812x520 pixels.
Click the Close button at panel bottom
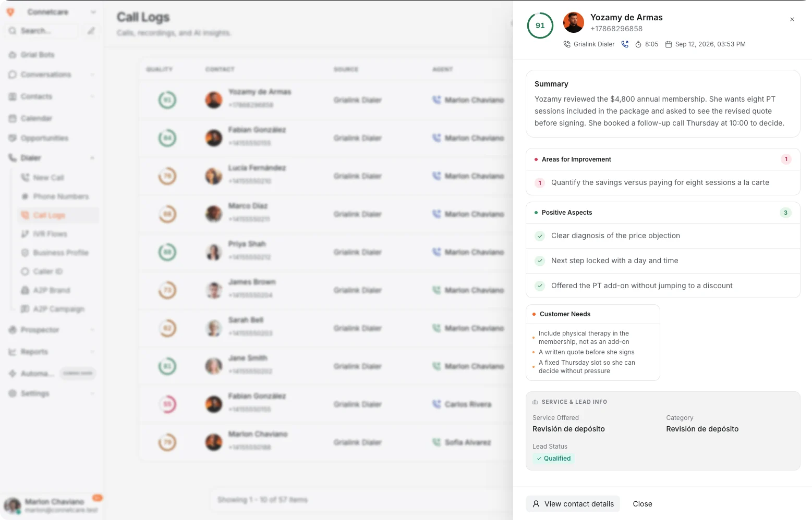pos(643,504)
